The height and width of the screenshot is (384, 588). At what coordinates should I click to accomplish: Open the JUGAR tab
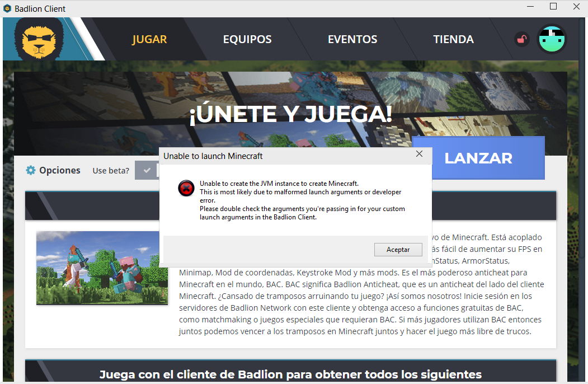[x=149, y=39]
